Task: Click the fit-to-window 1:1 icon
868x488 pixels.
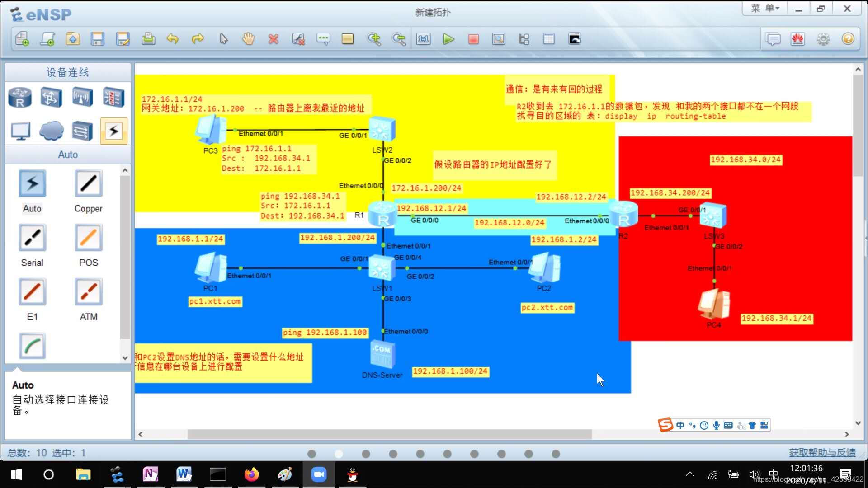Action: click(424, 39)
